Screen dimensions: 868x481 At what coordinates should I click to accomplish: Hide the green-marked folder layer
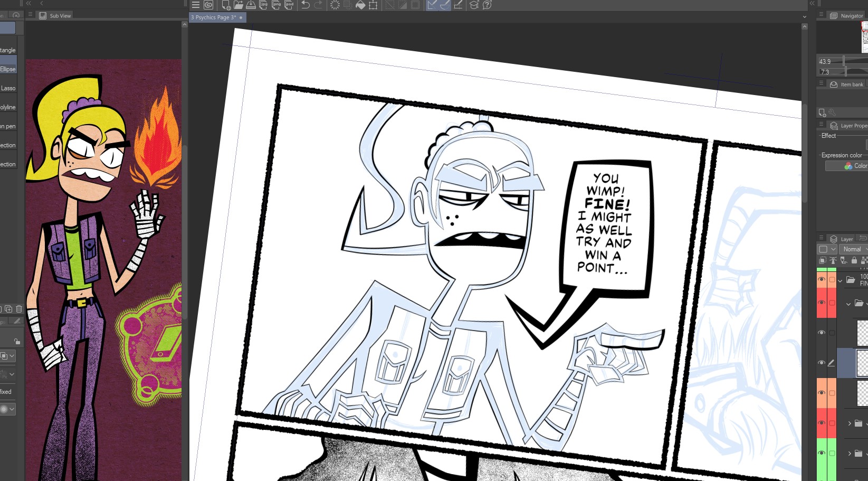pyautogui.click(x=822, y=453)
